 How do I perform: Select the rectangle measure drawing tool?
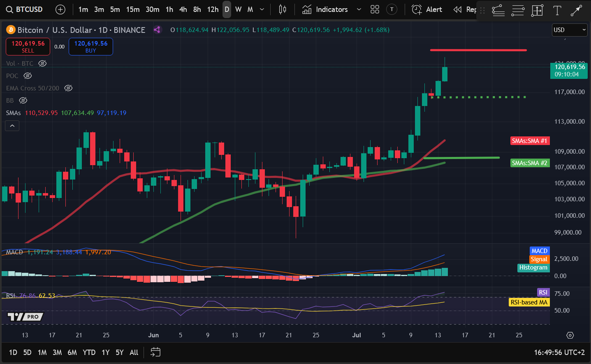tap(537, 10)
